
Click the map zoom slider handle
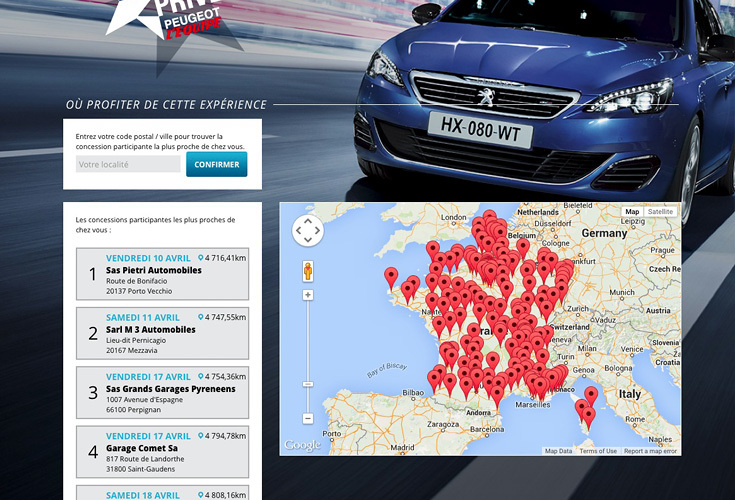coord(308,384)
